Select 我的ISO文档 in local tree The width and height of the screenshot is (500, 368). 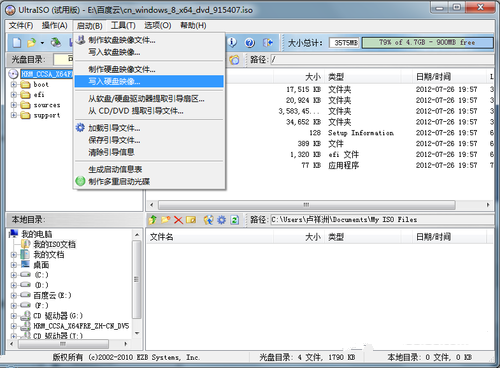click(x=54, y=244)
